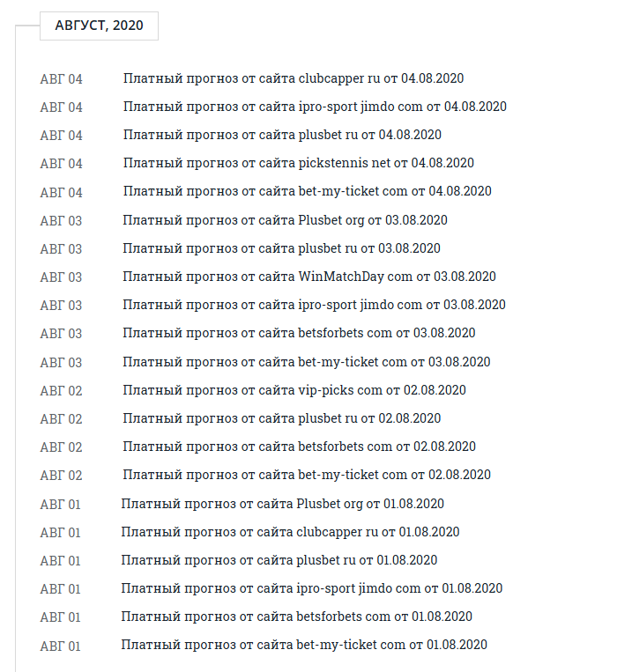Image resolution: width=617 pixels, height=672 pixels.
Task: Open bet-my-ticket com forecast from 03.08.2020
Action: tap(307, 362)
